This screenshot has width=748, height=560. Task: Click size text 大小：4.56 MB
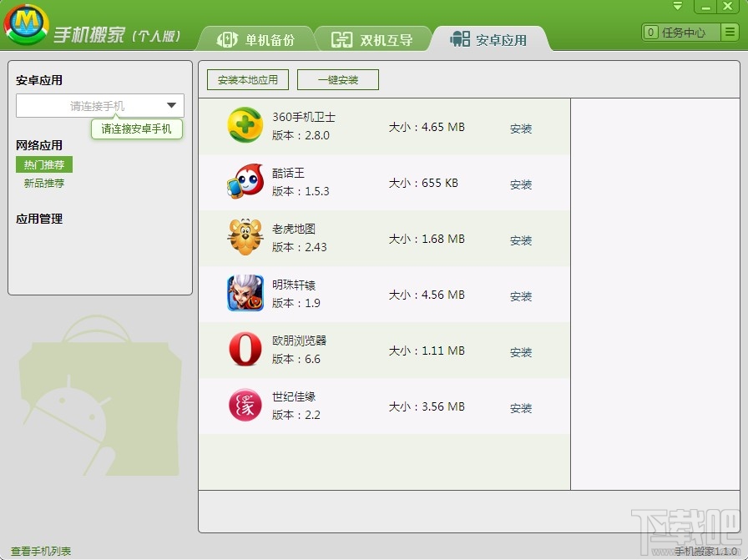427,295
